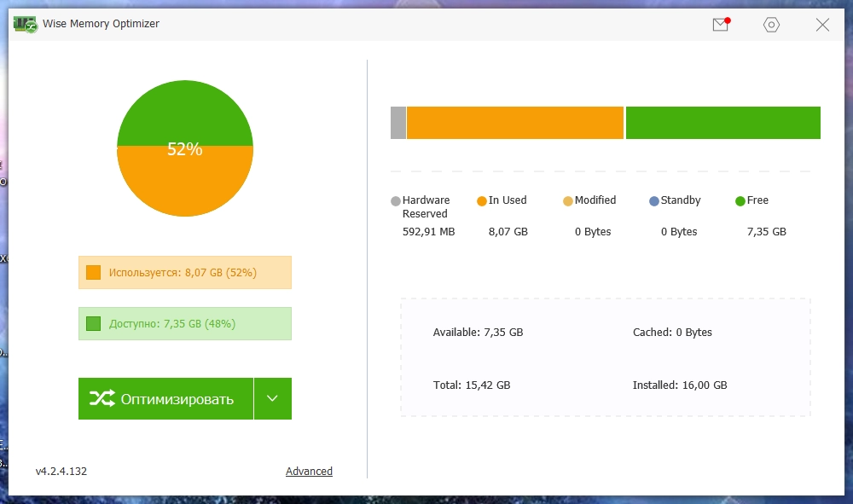Click 'Available: 7,35 GB' text
853x504 pixels.
pyautogui.click(x=479, y=333)
